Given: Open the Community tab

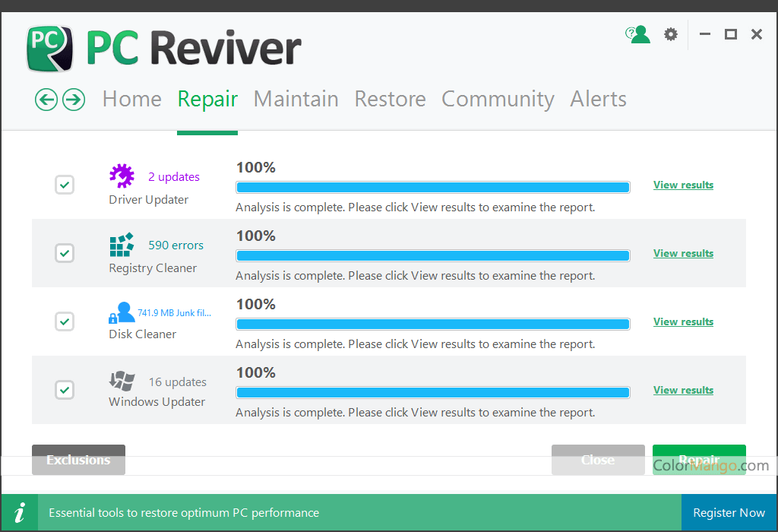Looking at the screenshot, I should tap(498, 100).
